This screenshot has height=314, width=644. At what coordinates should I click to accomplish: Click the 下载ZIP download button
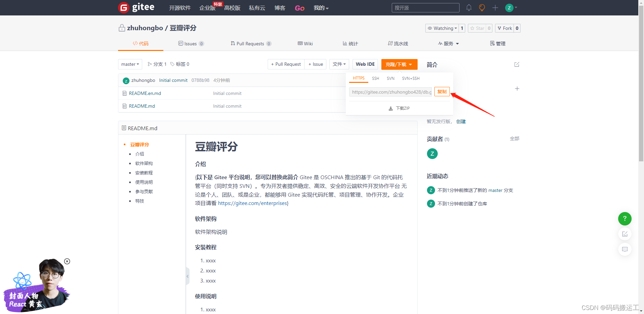coord(399,108)
